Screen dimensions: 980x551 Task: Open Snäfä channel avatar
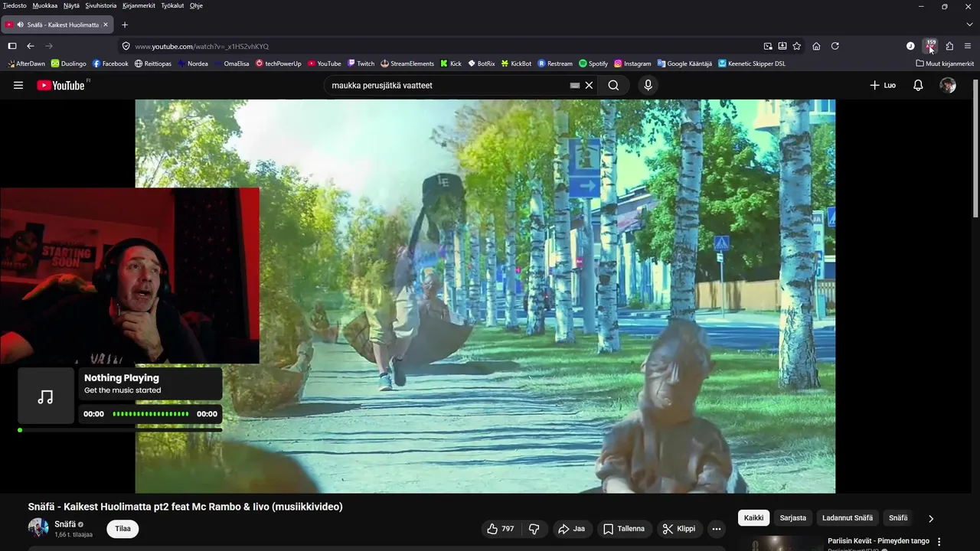38,528
